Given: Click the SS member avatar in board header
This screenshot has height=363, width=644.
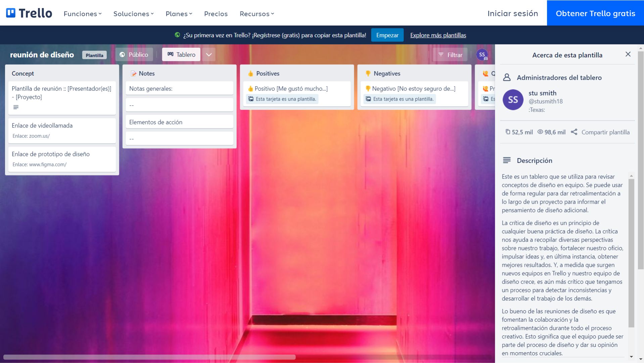Looking at the screenshot, I should pos(482,54).
